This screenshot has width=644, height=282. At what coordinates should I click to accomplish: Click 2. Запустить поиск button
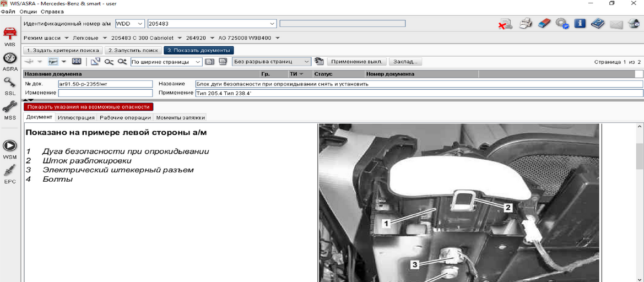(x=133, y=50)
